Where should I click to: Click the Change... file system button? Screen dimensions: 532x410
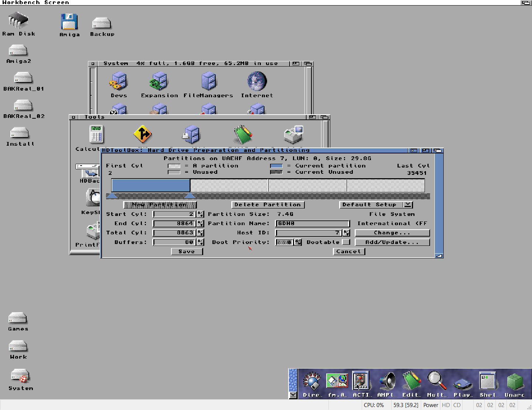(x=392, y=233)
